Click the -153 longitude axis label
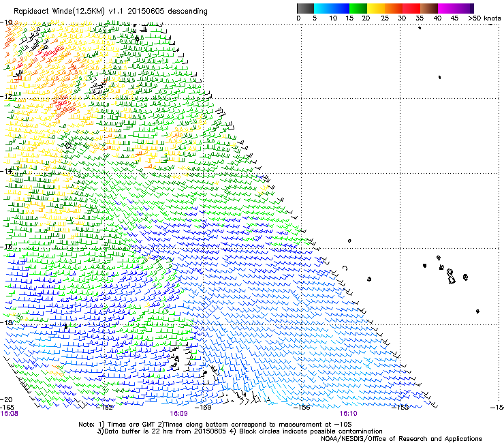The height and width of the screenshot is (443, 504). (x=400, y=408)
